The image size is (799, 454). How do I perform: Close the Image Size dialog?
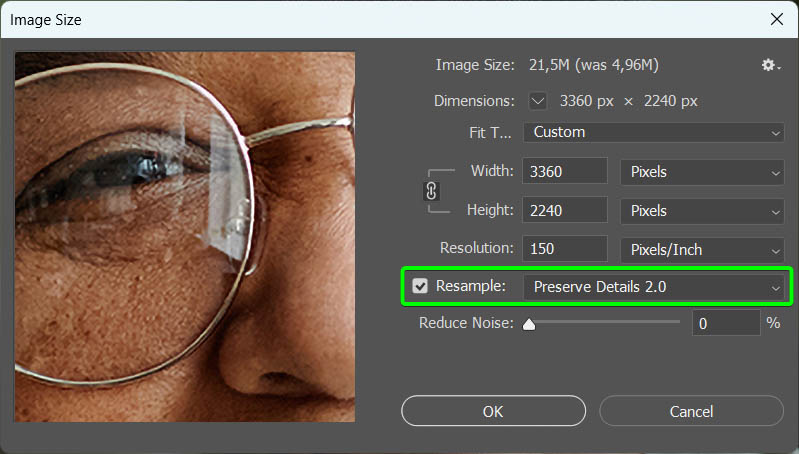pos(777,19)
